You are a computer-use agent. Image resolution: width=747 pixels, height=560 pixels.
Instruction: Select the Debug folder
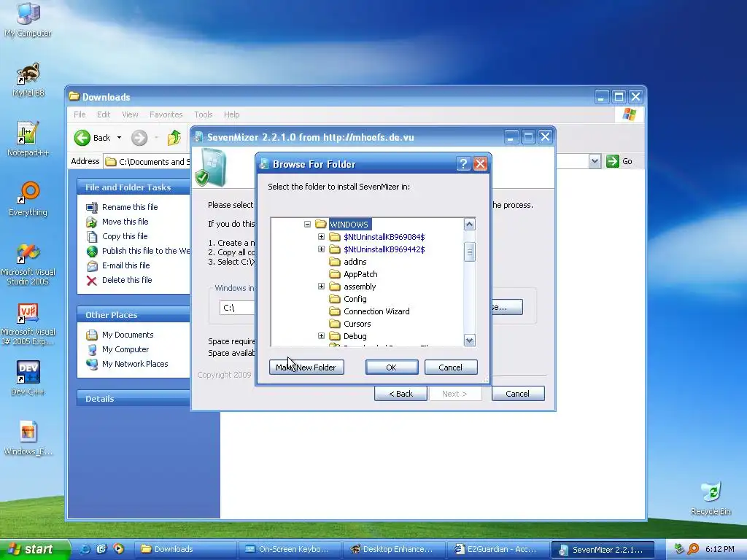pyautogui.click(x=348, y=336)
